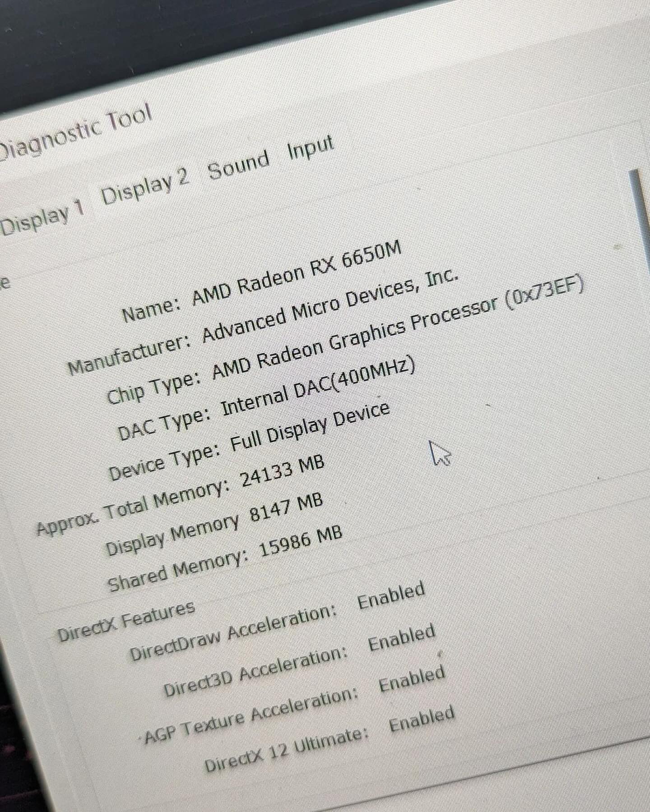Select the 'Full Display Device' value

click(x=310, y=427)
